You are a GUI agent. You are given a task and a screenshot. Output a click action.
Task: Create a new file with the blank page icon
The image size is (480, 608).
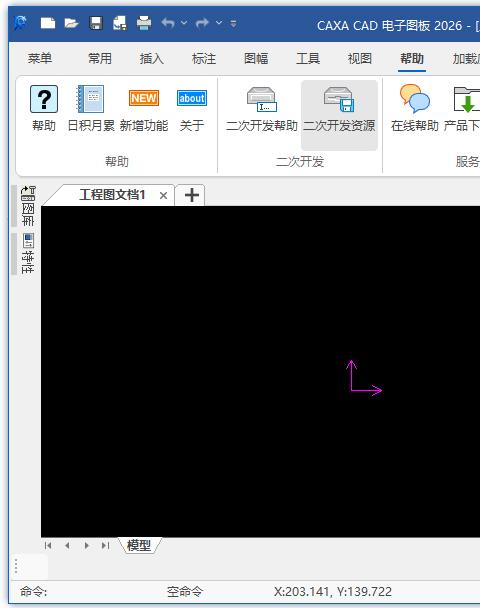pos(48,23)
